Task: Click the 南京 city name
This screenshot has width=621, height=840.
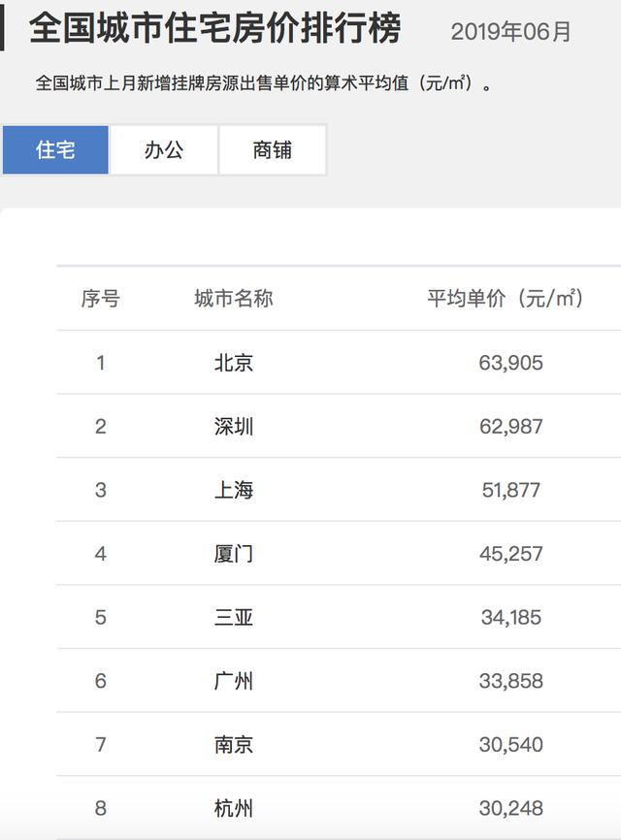Action: click(234, 744)
